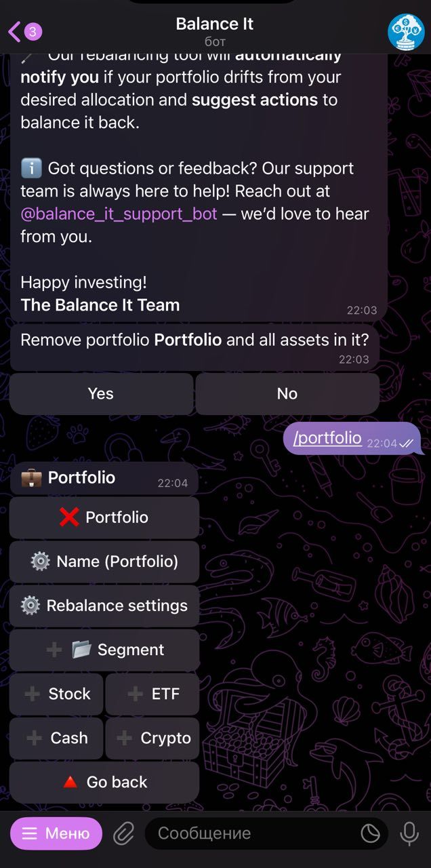Click the gear icon on Name (Portfolio)
This screenshot has width=431, height=868.
pyautogui.click(x=40, y=561)
